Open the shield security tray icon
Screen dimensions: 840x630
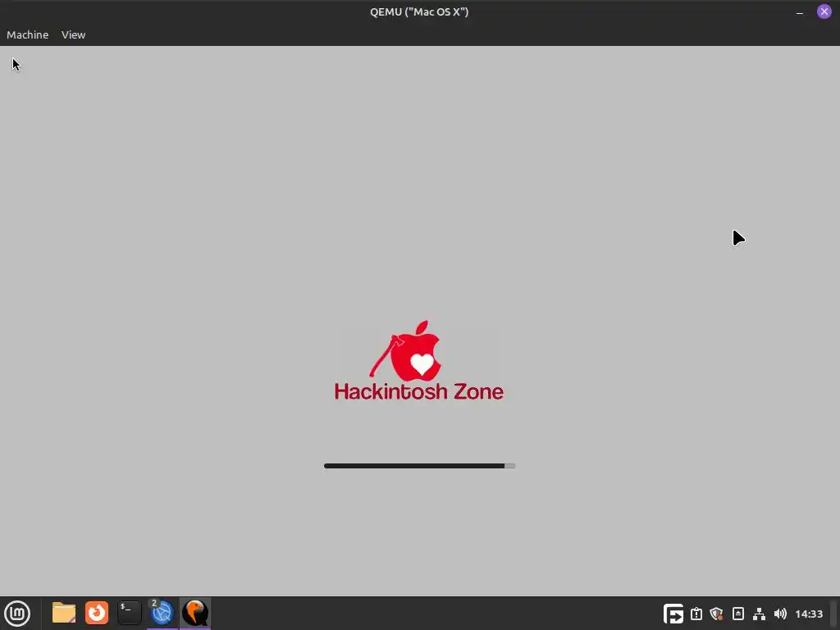pyautogui.click(x=717, y=614)
